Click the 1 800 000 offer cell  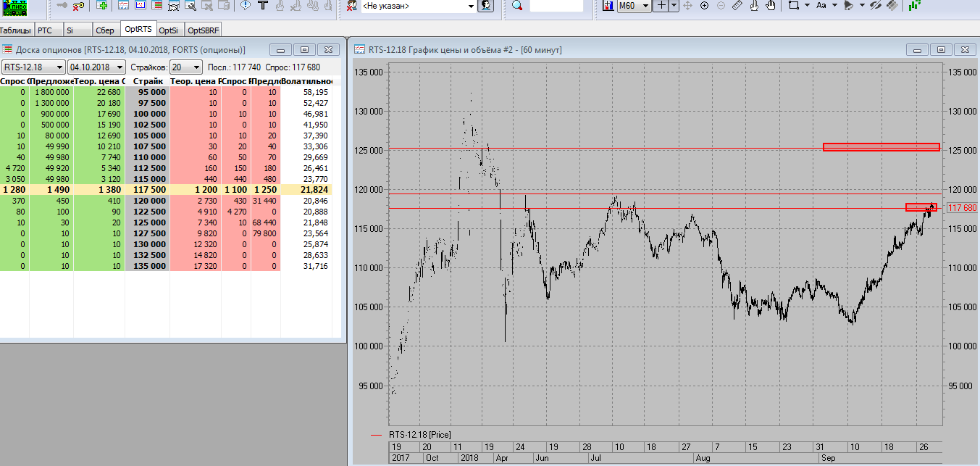pyautogui.click(x=51, y=92)
